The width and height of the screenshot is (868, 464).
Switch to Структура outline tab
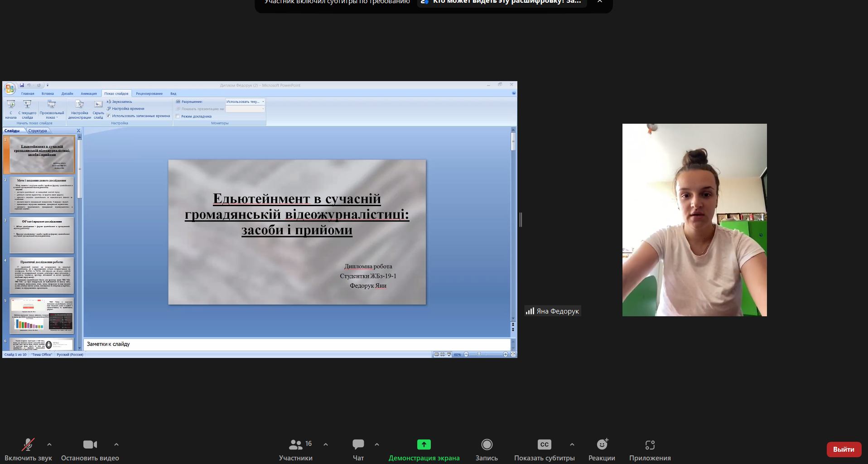pyautogui.click(x=37, y=130)
